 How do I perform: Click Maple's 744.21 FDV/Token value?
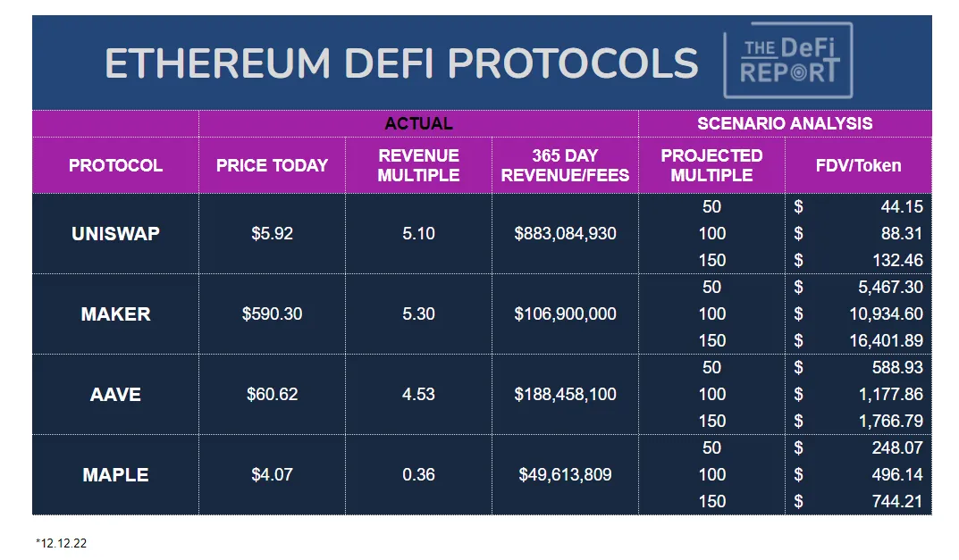[896, 502]
